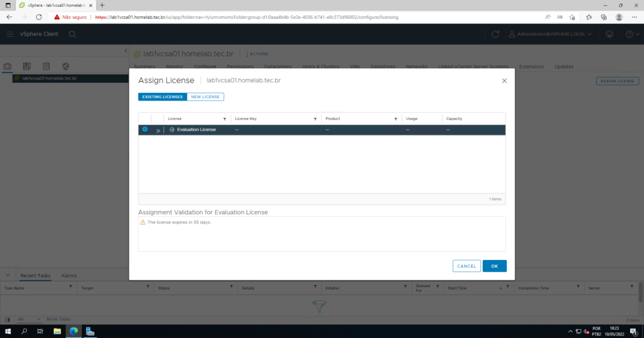Image resolution: width=644 pixels, height=338 pixels.
Task: Click the More Tasks link
Action: (x=58, y=319)
